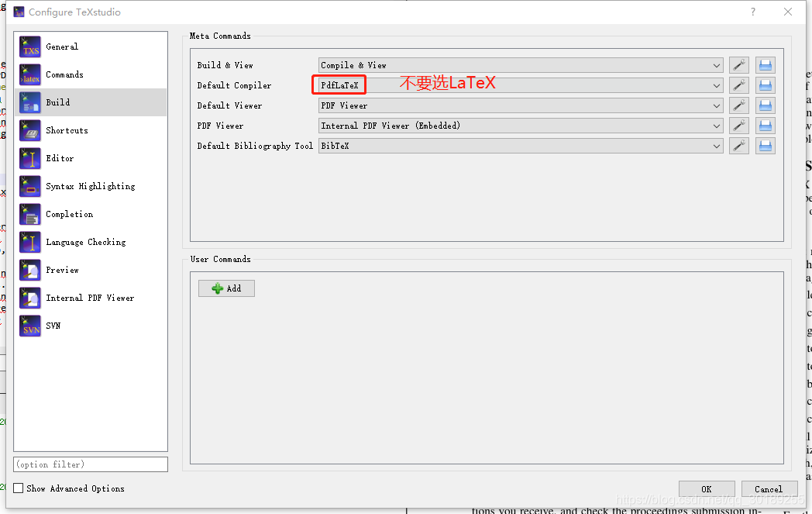Viewport: 812px width, 514px height.
Task: Open Syntax Highlighting page icon
Action: click(30, 187)
